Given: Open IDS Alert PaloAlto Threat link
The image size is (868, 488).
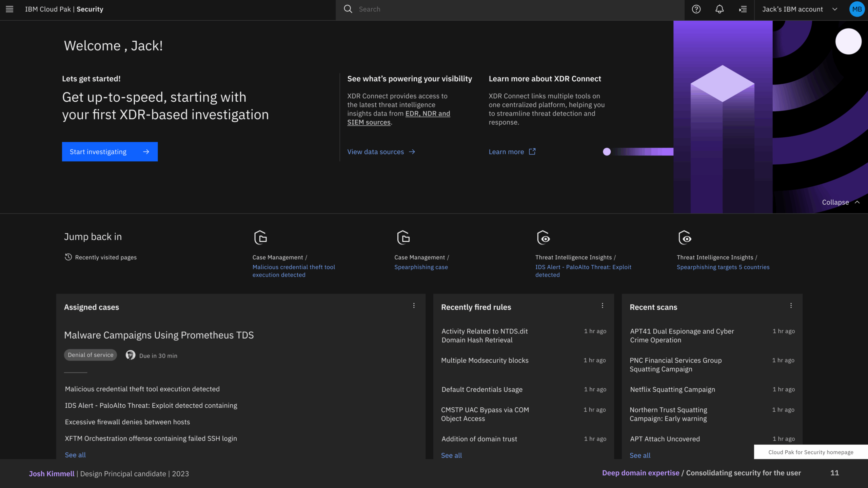Looking at the screenshot, I should [583, 271].
